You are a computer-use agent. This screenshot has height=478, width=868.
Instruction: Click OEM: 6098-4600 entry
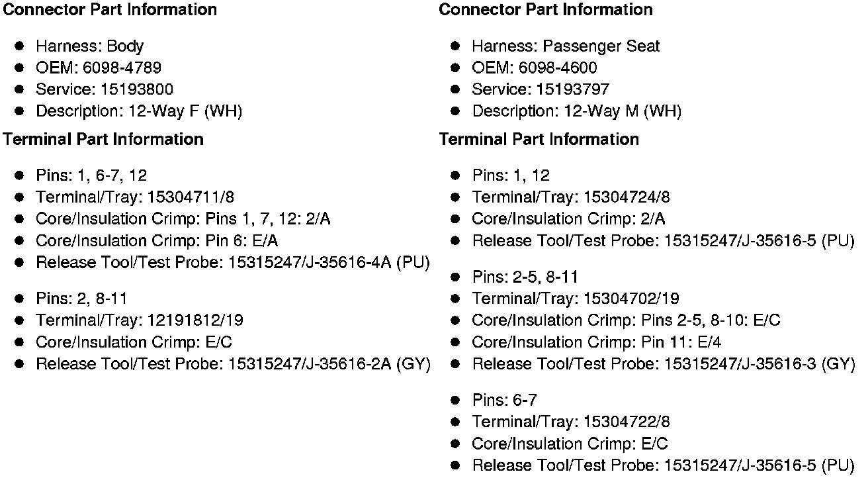535,68
